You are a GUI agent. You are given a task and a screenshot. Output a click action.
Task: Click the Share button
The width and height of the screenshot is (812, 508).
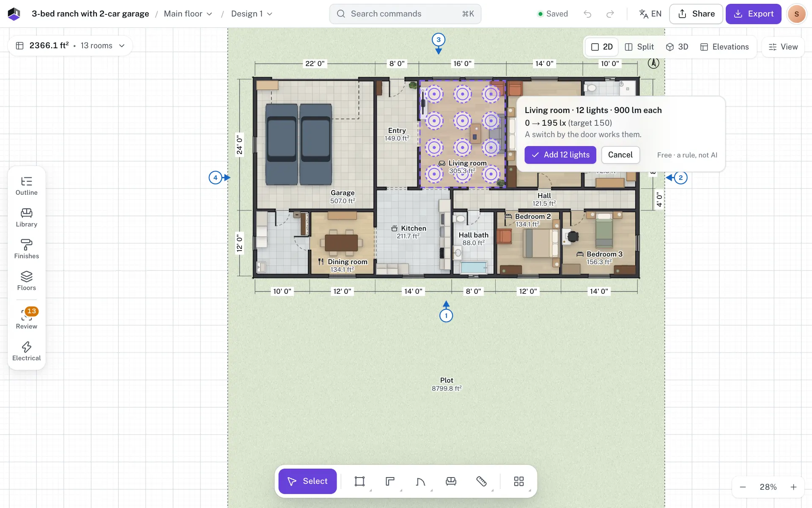pyautogui.click(x=696, y=14)
